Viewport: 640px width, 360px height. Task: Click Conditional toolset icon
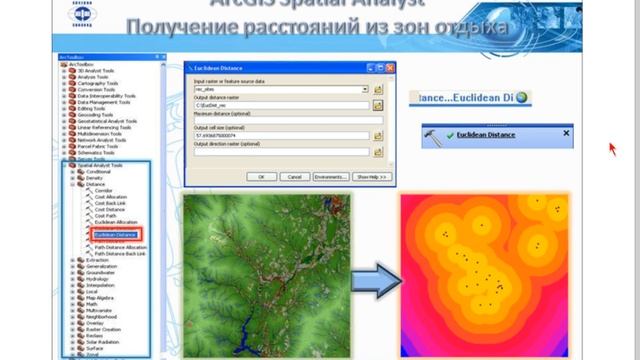pyautogui.click(x=81, y=172)
